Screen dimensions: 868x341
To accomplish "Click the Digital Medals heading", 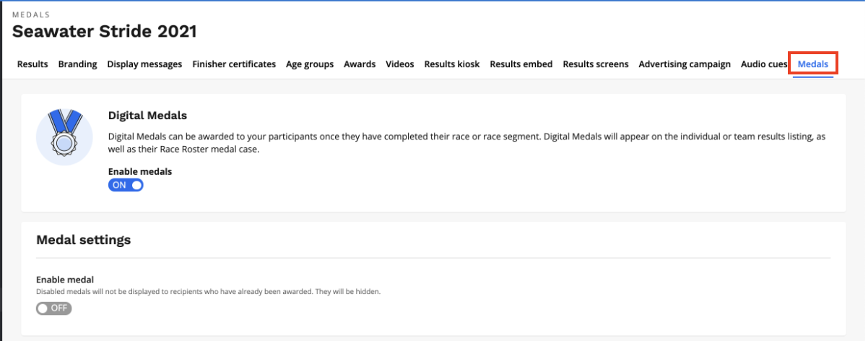I will [148, 115].
